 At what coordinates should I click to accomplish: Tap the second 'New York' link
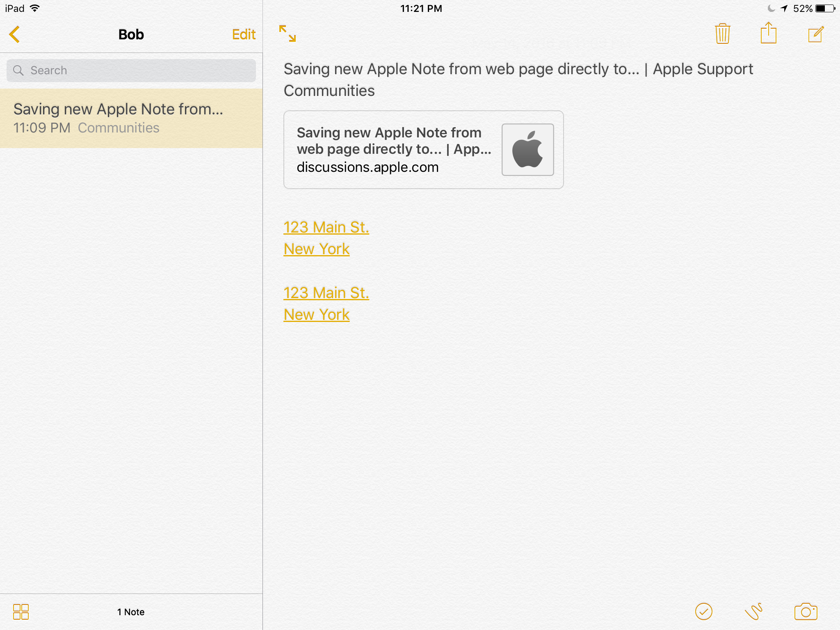click(x=316, y=315)
